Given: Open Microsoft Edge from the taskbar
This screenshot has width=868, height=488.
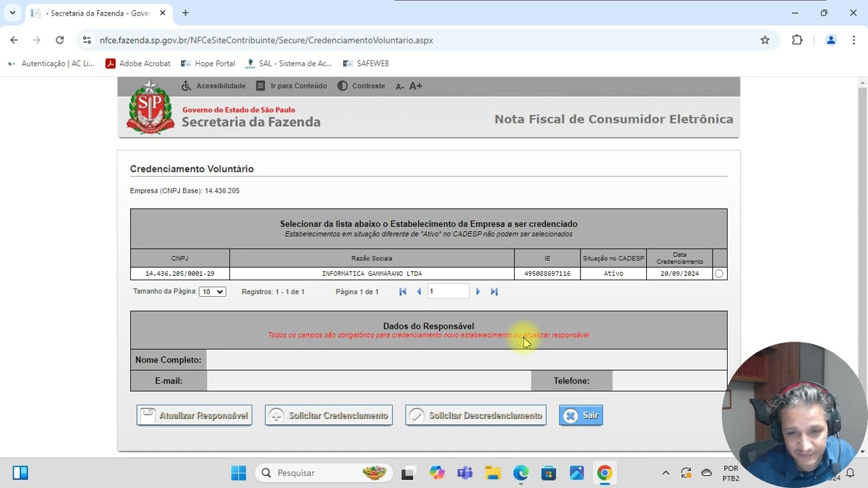Looking at the screenshot, I should [x=520, y=473].
